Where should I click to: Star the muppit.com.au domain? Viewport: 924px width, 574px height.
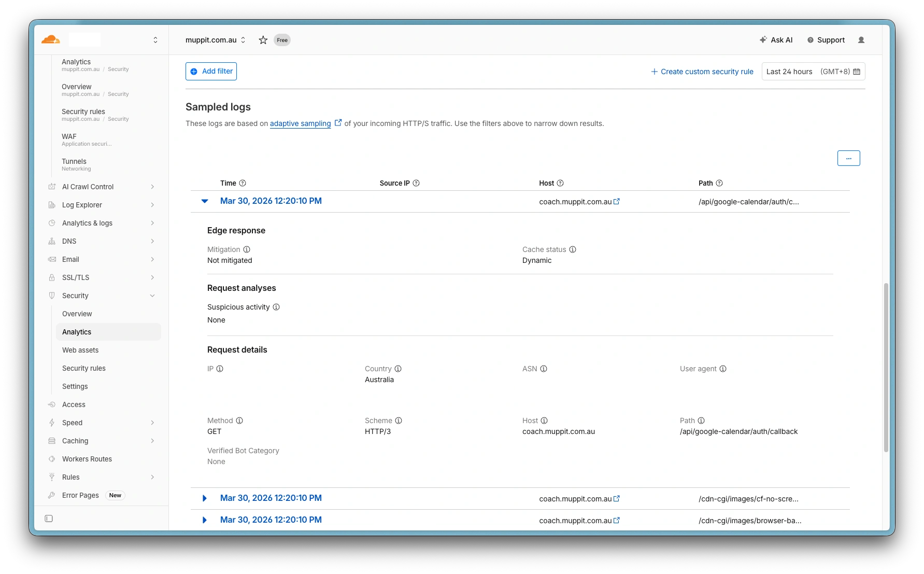point(263,40)
